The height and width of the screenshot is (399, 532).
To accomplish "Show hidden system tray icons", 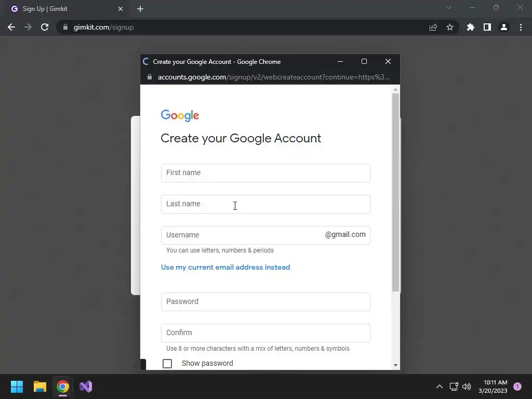I will point(440,387).
